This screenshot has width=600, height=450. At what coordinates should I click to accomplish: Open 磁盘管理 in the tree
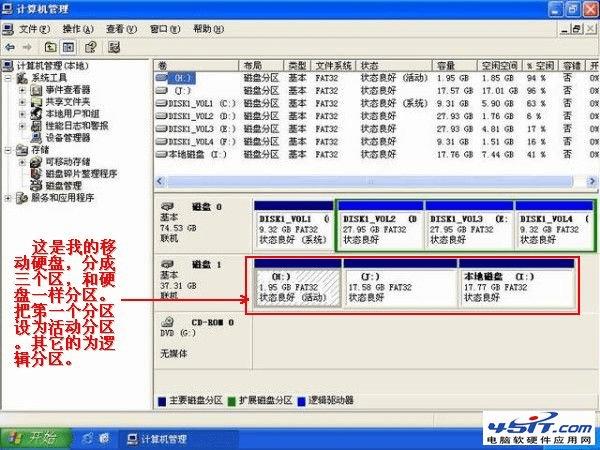(x=64, y=186)
